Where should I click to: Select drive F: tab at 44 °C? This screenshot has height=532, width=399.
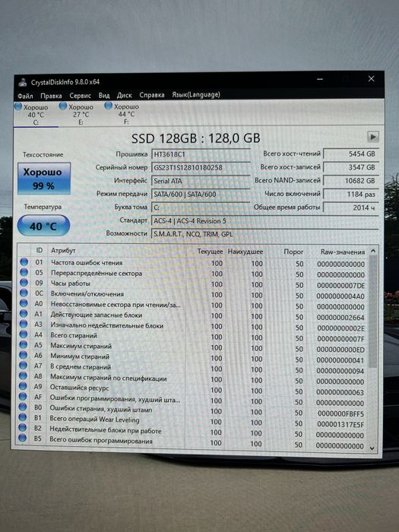click(126, 114)
